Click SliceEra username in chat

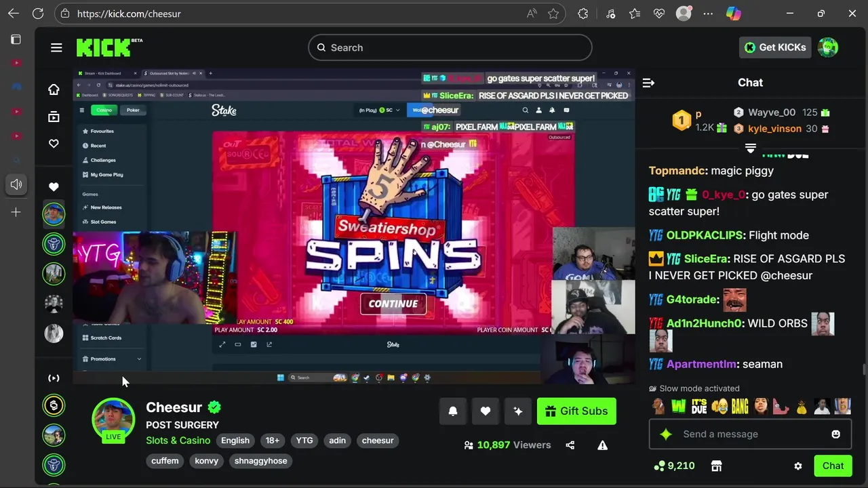tap(706, 259)
